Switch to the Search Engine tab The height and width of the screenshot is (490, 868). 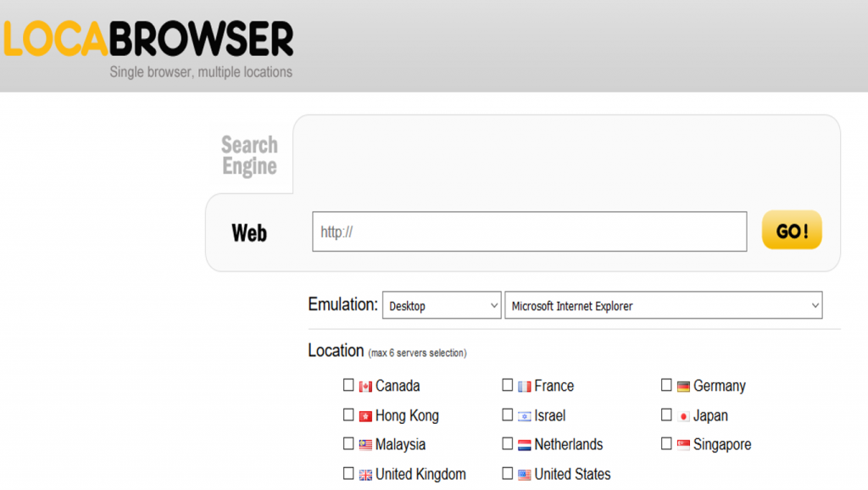point(248,154)
